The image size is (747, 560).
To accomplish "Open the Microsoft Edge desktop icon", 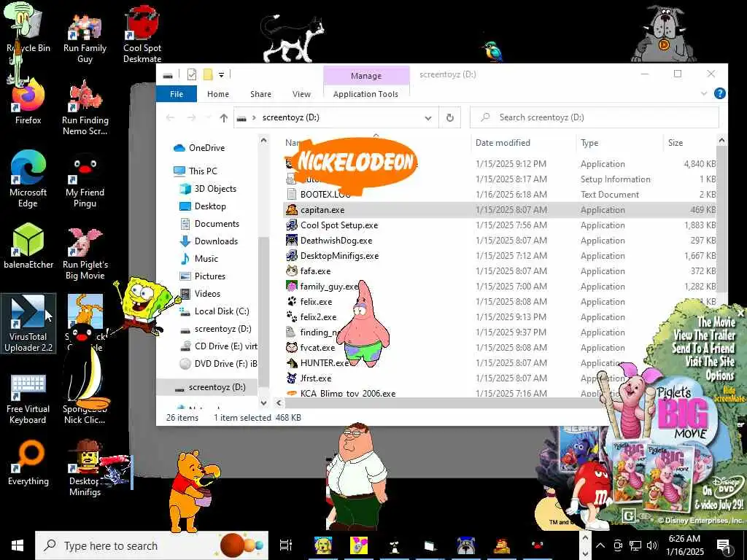I will 28,179.
